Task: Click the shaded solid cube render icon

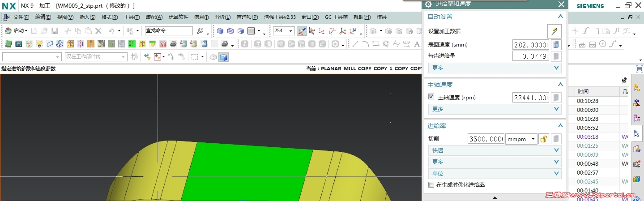Action: (x=221, y=31)
